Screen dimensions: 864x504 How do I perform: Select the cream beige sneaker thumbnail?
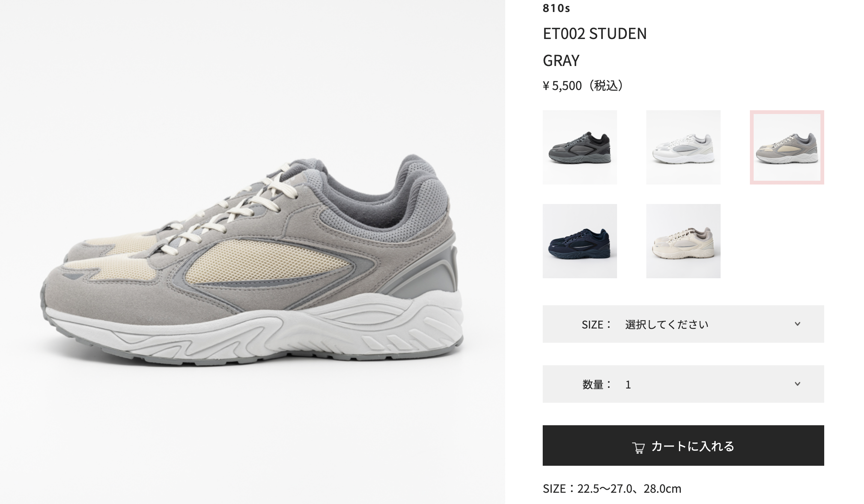[x=683, y=241]
